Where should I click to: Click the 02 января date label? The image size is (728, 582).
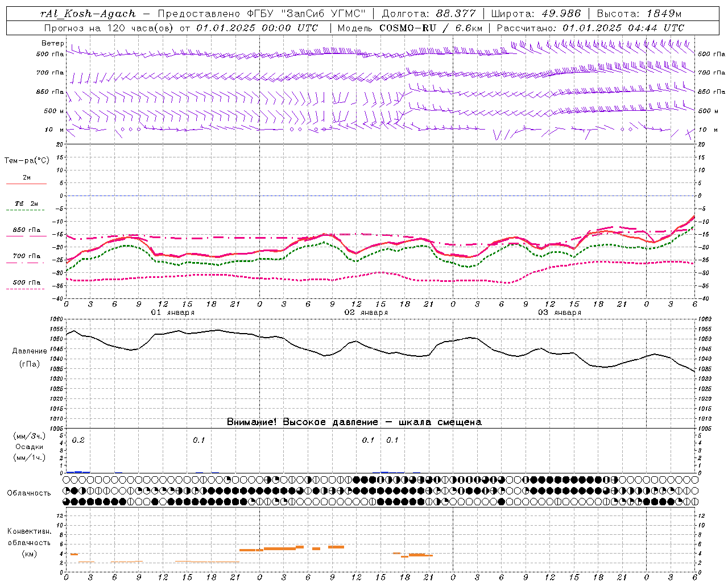[366, 313]
